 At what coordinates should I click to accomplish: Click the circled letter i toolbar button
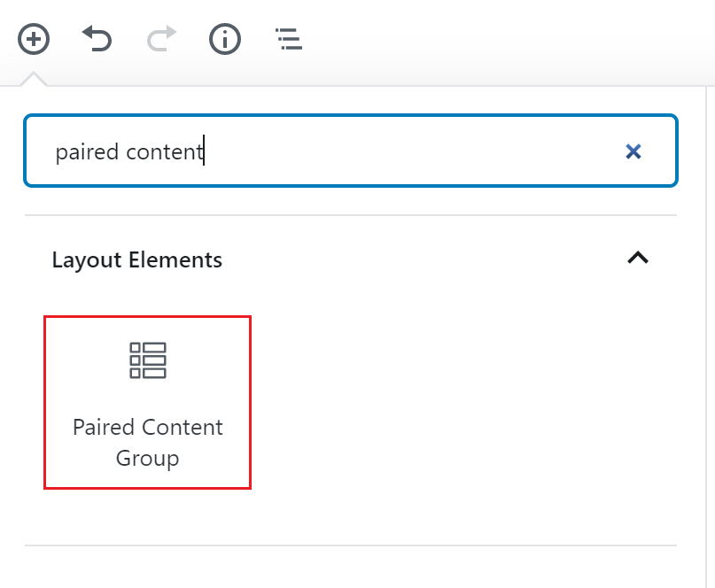coord(225,39)
